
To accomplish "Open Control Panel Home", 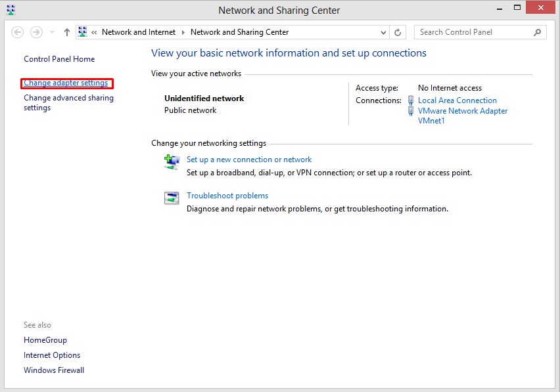I will click(59, 59).
